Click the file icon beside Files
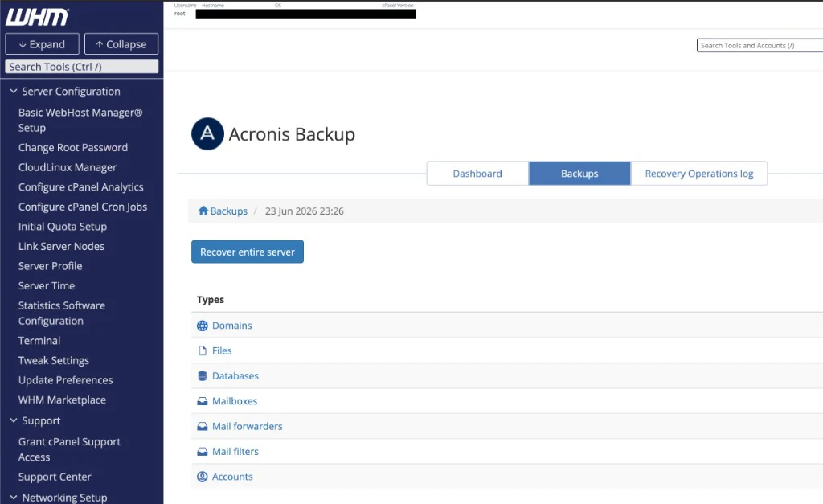The image size is (823, 504). coord(202,350)
